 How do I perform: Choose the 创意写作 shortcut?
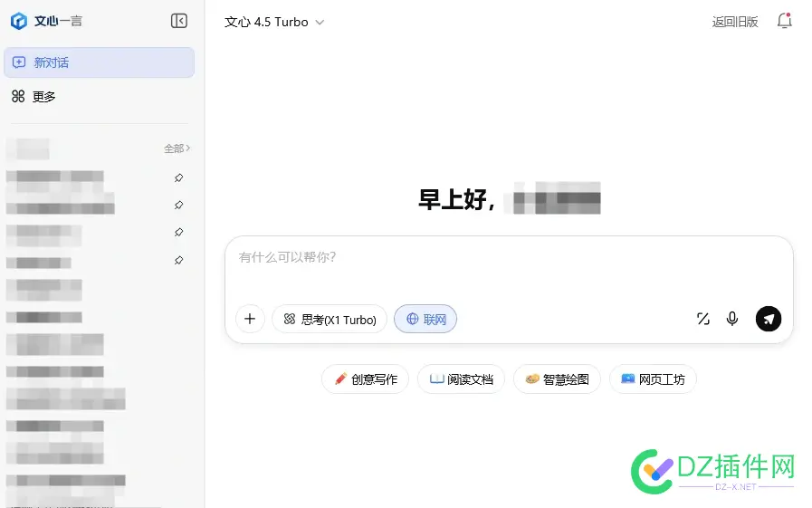coord(365,379)
